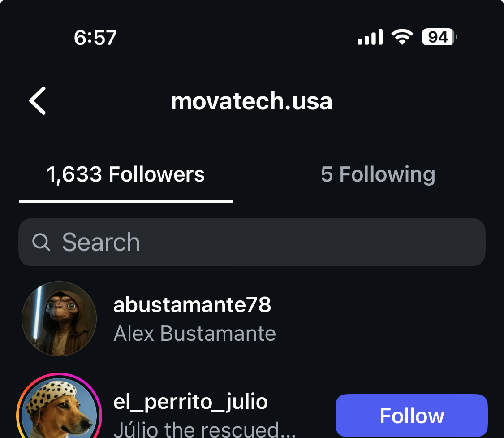Tap the 6:57 status bar clock

point(95,38)
